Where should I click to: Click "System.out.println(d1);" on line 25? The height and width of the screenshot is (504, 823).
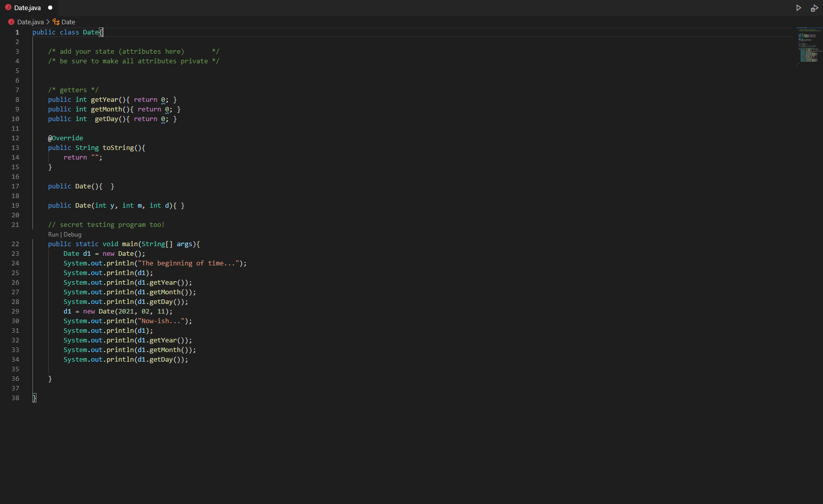click(108, 273)
